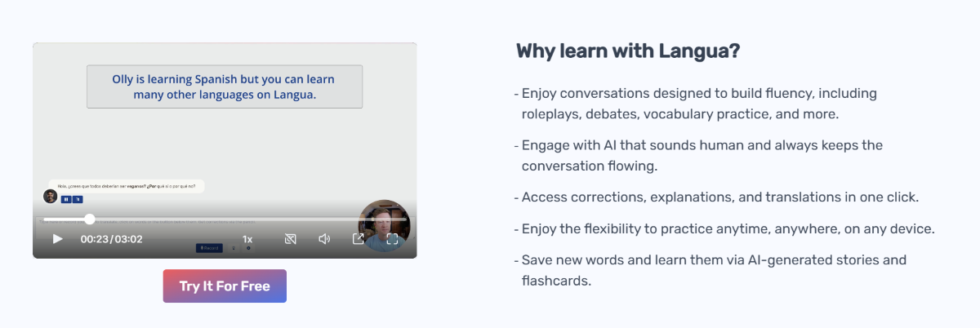
Task: Toggle the video captions icon
Action: click(290, 239)
